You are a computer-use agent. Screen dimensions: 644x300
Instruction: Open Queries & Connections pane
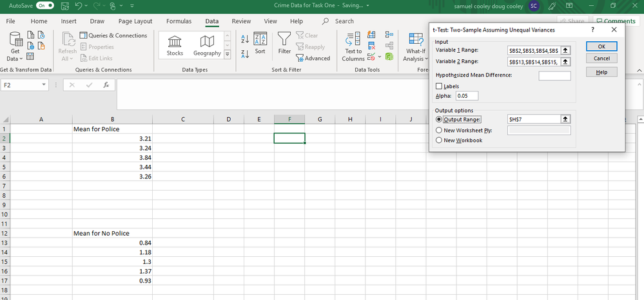tap(113, 35)
